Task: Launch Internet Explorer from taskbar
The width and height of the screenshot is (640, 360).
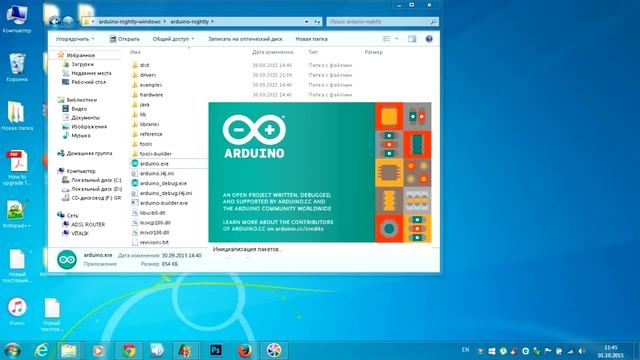Action: pos(41,351)
